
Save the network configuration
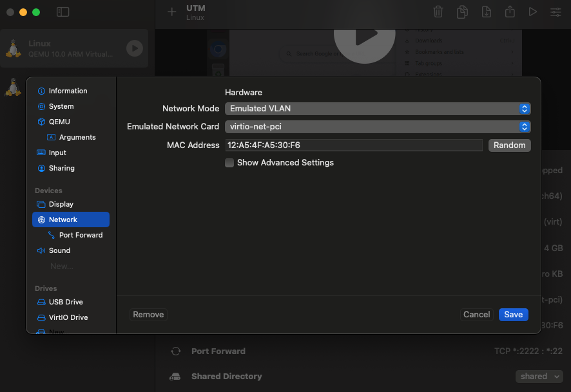[x=513, y=314]
